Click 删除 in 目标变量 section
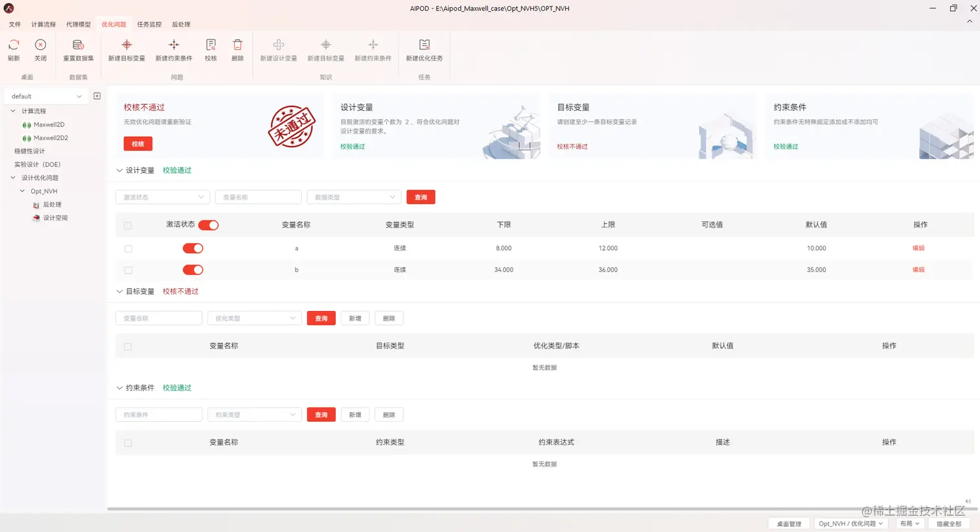Viewport: 980px width, 532px height. [x=389, y=318]
